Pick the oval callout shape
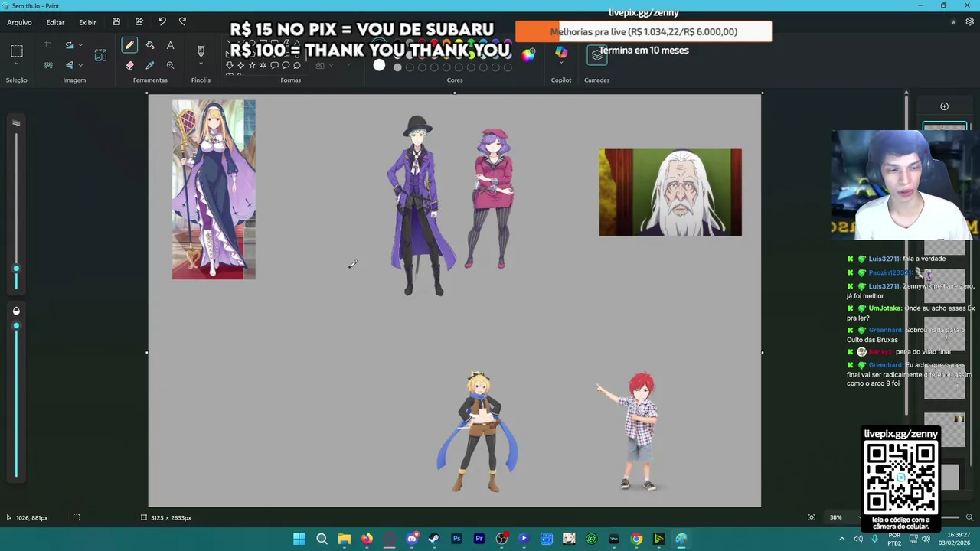The width and height of the screenshot is (980, 551). 286,65
